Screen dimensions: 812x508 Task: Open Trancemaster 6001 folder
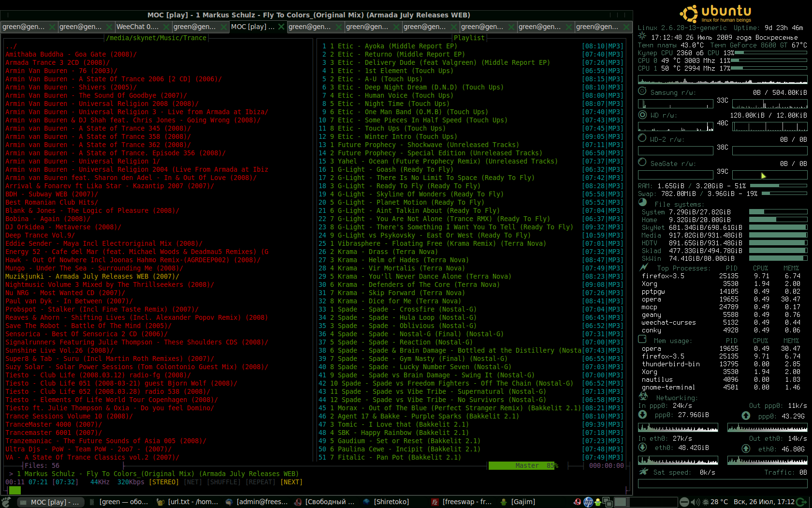tap(54, 433)
